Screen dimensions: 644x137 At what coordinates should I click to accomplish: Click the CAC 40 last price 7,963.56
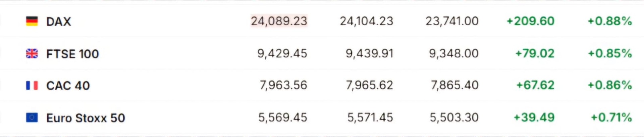point(283,85)
